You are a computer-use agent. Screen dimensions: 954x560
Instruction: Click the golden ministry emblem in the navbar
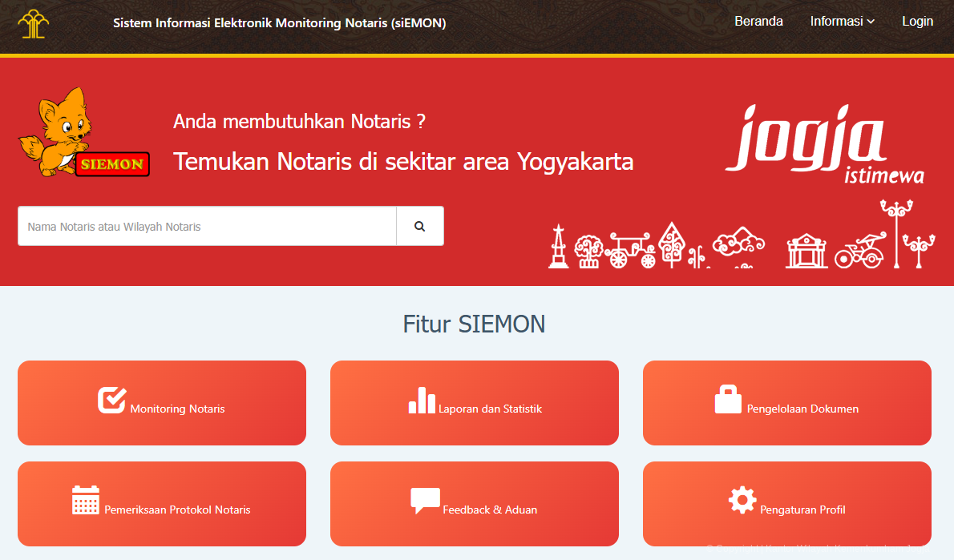(x=33, y=24)
